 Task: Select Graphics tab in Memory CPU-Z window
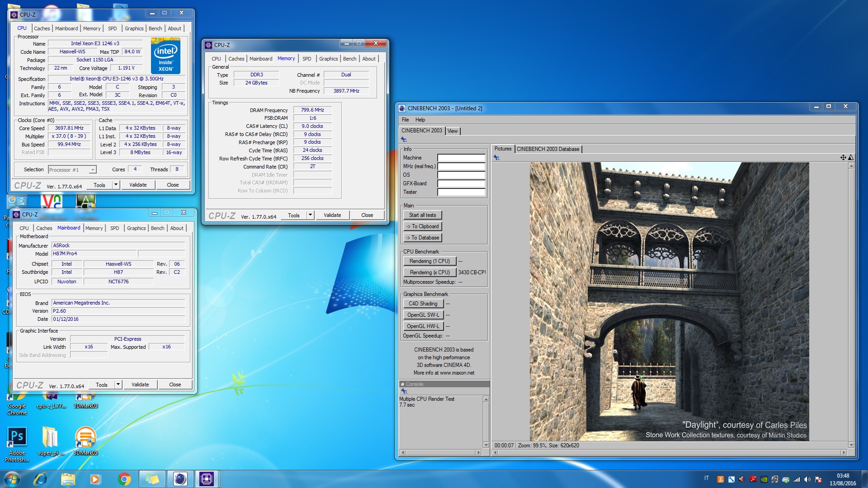pos(328,59)
